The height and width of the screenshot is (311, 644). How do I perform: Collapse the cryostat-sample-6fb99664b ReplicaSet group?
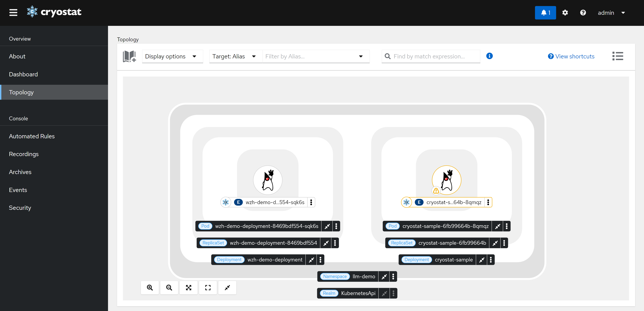tap(495, 243)
